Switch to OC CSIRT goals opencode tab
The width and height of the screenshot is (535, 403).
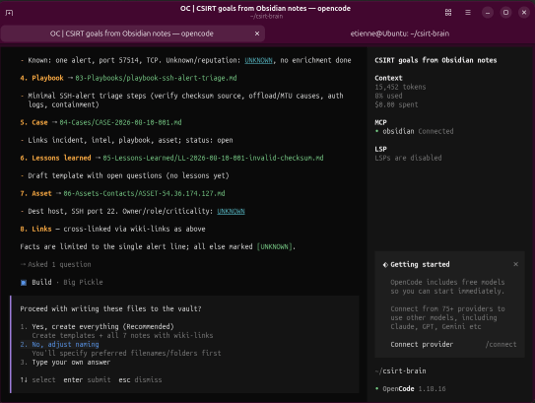point(132,33)
